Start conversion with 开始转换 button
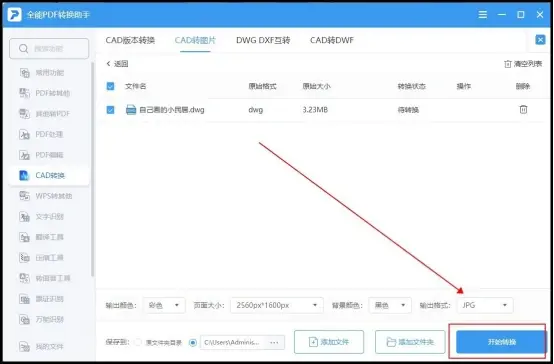This screenshot has width=554, height=364. tap(501, 342)
